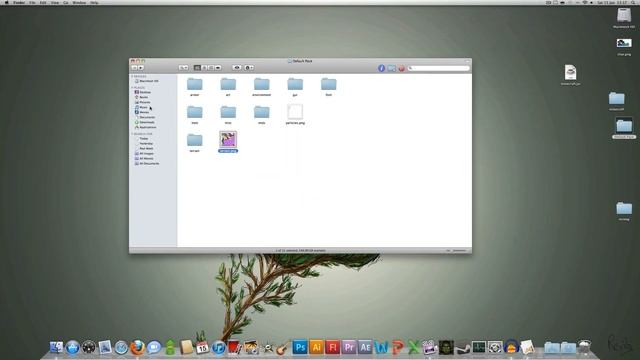Launch Illustrator from the Dock
This screenshot has height=360, width=640.
(316, 347)
